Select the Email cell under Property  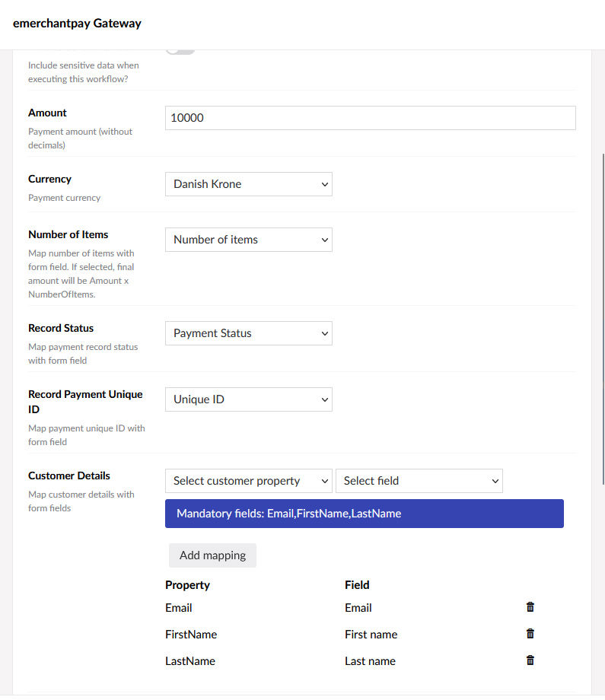(x=179, y=608)
